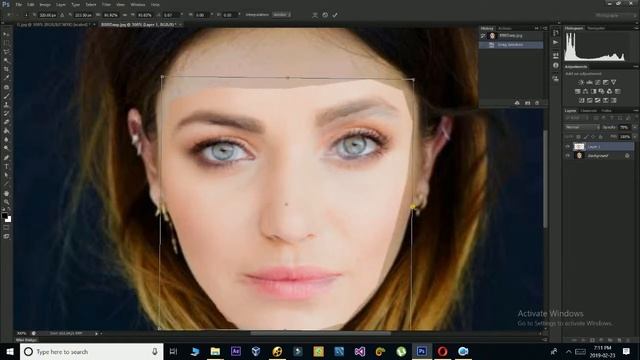
Task: Open the Interpolation dropdown
Action: click(281, 15)
